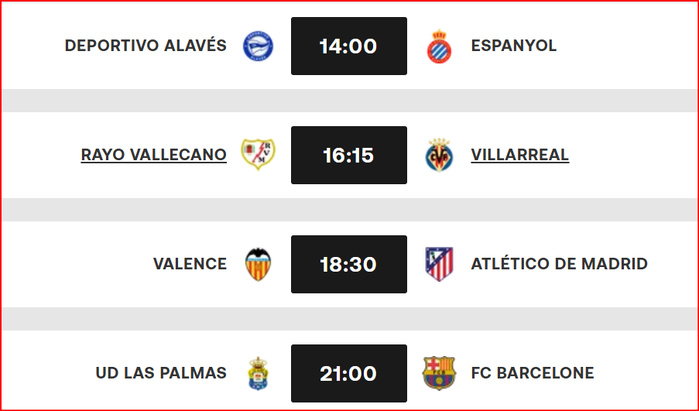
Task: Click the Valence team name
Action: coord(190,264)
